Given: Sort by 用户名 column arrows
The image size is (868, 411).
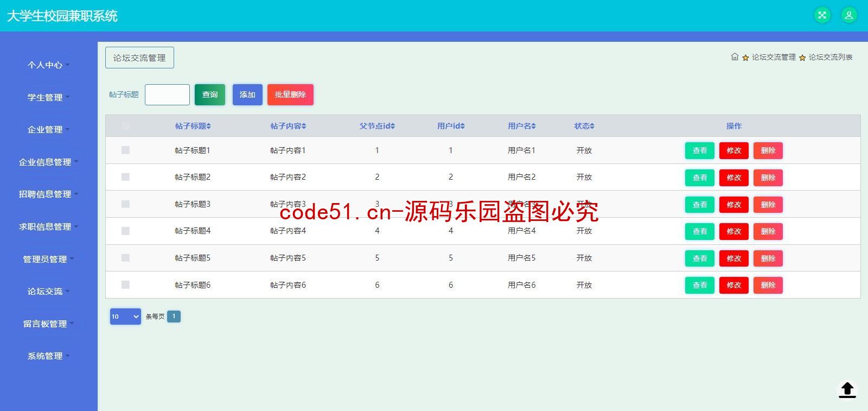Looking at the screenshot, I should pyautogui.click(x=534, y=126).
